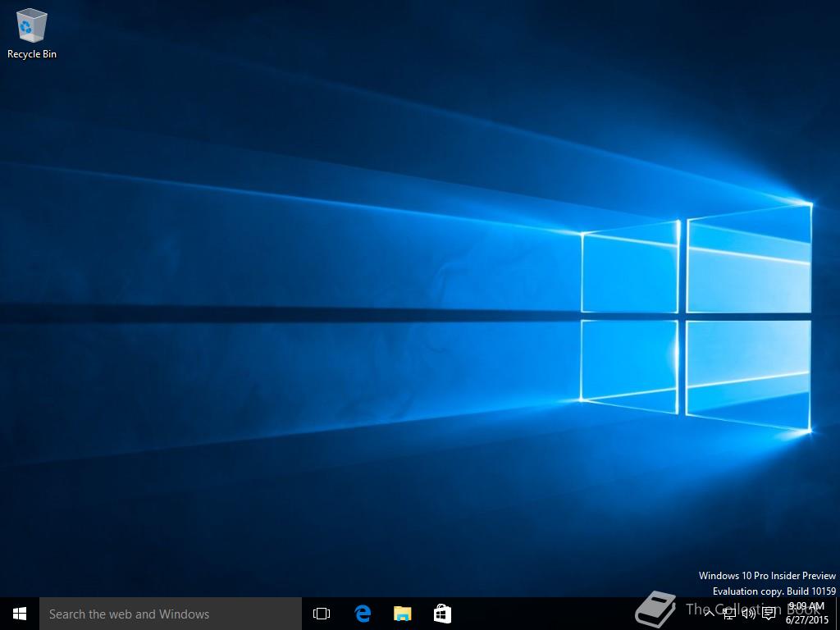This screenshot has height=630, width=840.
Task: Open File Explorer from the taskbar
Action: pyautogui.click(x=402, y=614)
